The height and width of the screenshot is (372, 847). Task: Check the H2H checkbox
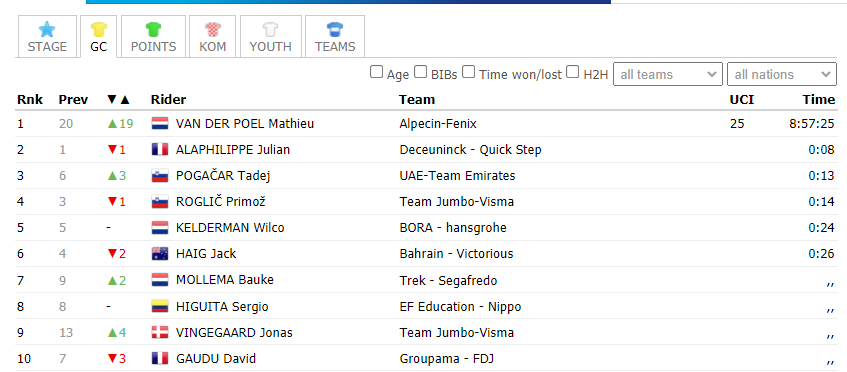click(573, 72)
